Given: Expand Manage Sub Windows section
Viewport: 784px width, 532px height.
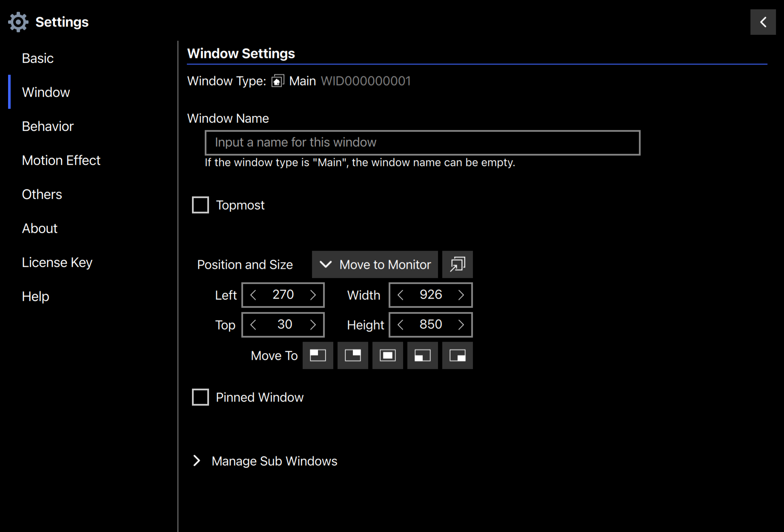Looking at the screenshot, I should (x=197, y=461).
